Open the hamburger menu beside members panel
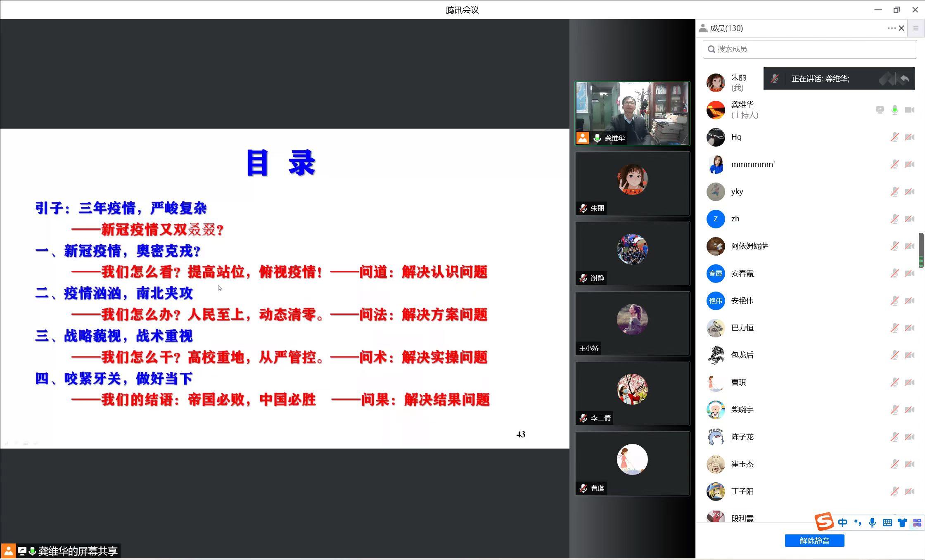 click(x=916, y=28)
